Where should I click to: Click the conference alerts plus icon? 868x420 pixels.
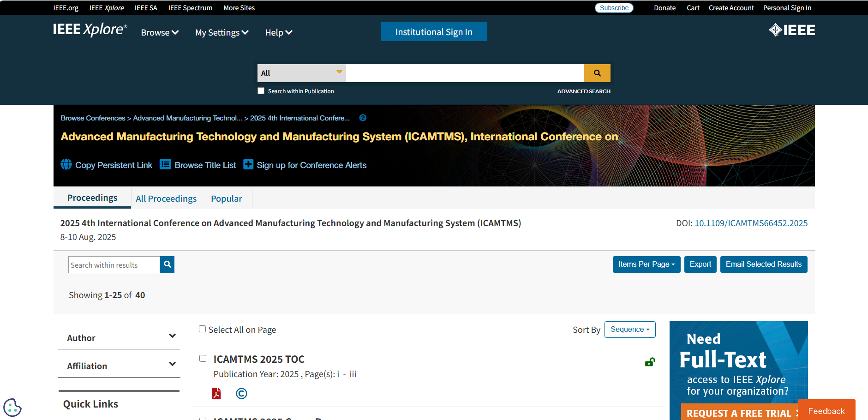pyautogui.click(x=248, y=165)
